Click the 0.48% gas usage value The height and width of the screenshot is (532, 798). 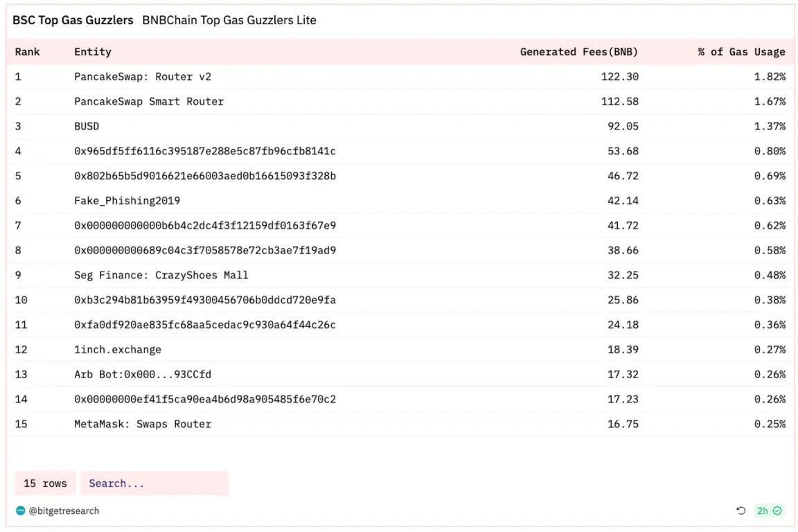coord(770,276)
